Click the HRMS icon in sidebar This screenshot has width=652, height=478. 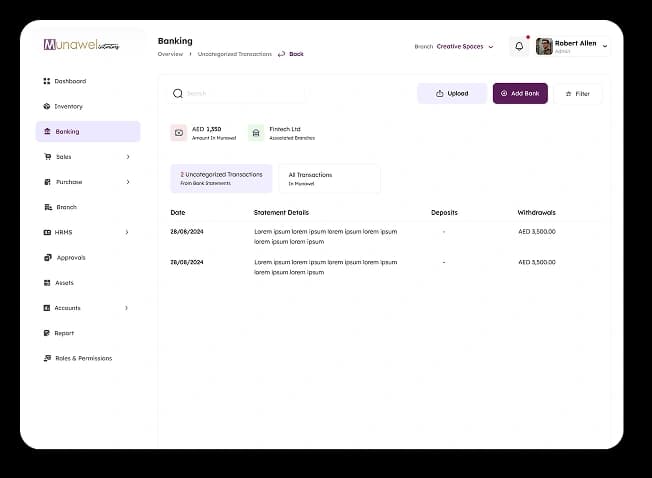(x=47, y=232)
